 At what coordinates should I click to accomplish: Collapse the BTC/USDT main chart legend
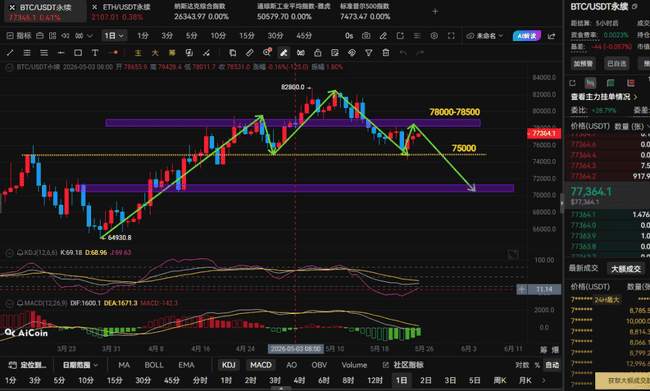pyautogui.click(x=9, y=67)
